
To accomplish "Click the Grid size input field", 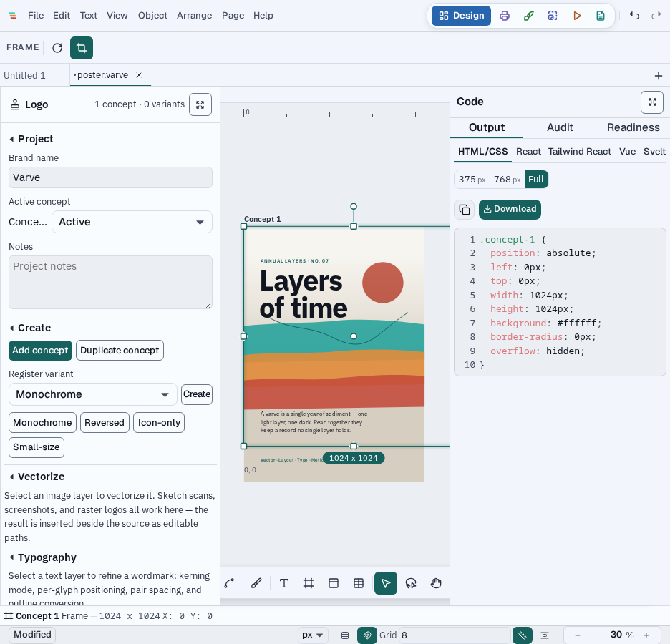I will coord(455,635).
